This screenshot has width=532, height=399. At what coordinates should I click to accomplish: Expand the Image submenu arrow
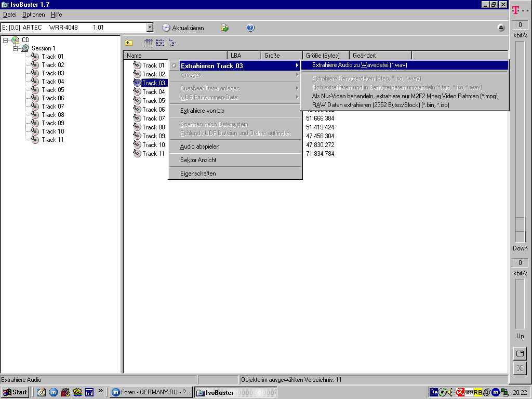(297, 75)
